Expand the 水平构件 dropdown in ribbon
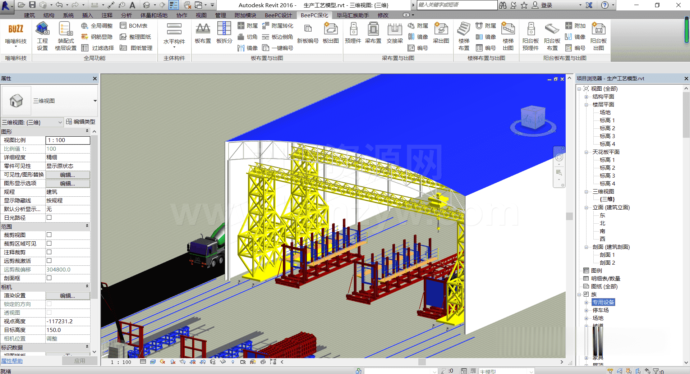The width and height of the screenshot is (690, 374). 174,34
